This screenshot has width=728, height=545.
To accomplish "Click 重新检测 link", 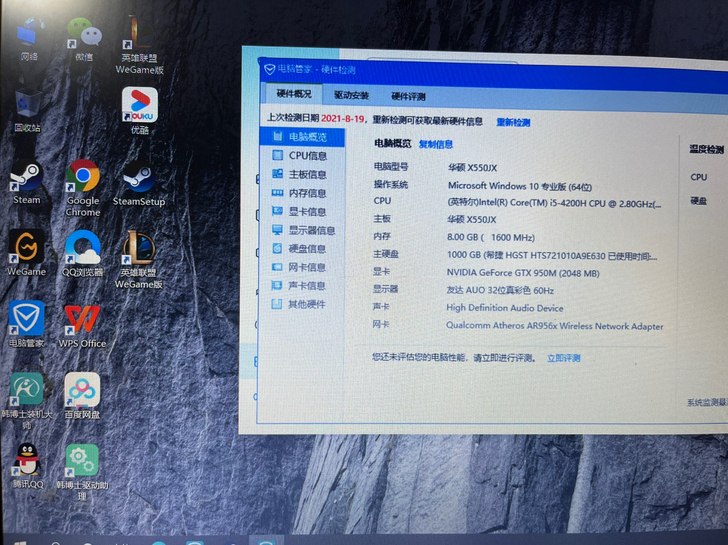I will 513,123.
